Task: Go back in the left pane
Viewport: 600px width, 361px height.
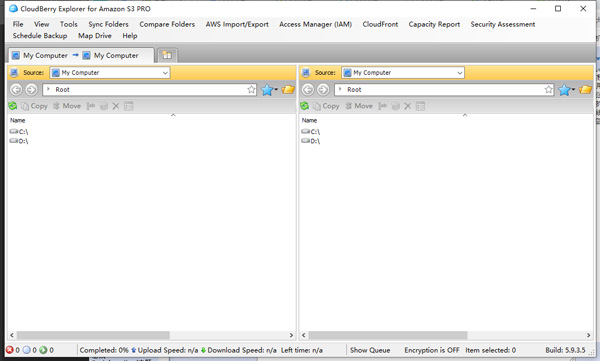Action: coord(16,90)
